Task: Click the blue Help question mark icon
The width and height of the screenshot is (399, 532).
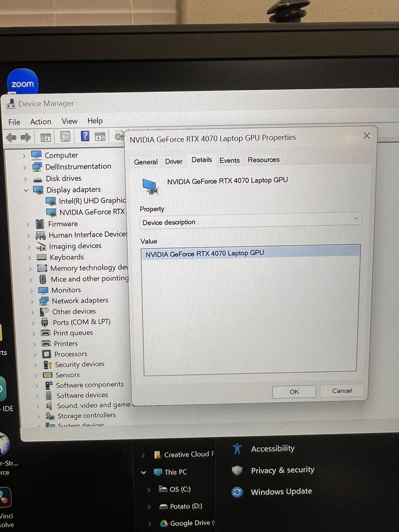Action: [85, 136]
